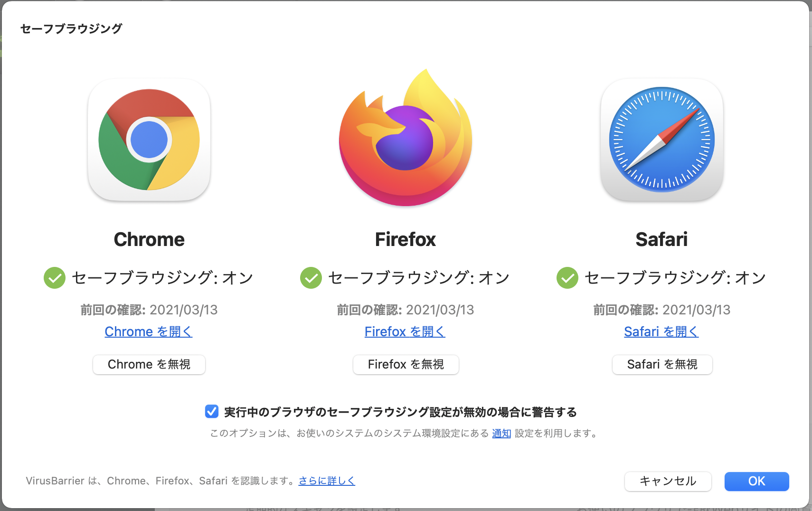This screenshot has height=511, width=812.
Task: Click the 'Chrome を無視' button
Action: click(x=149, y=364)
